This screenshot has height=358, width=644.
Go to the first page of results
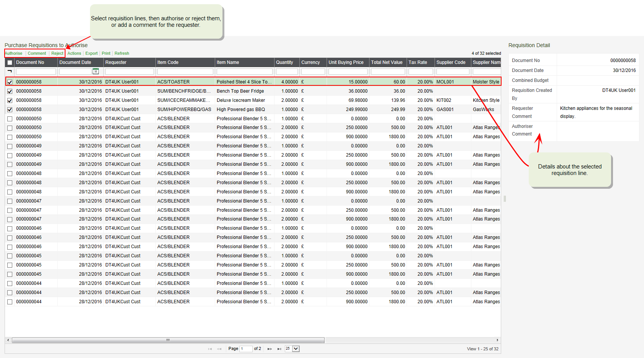point(210,349)
